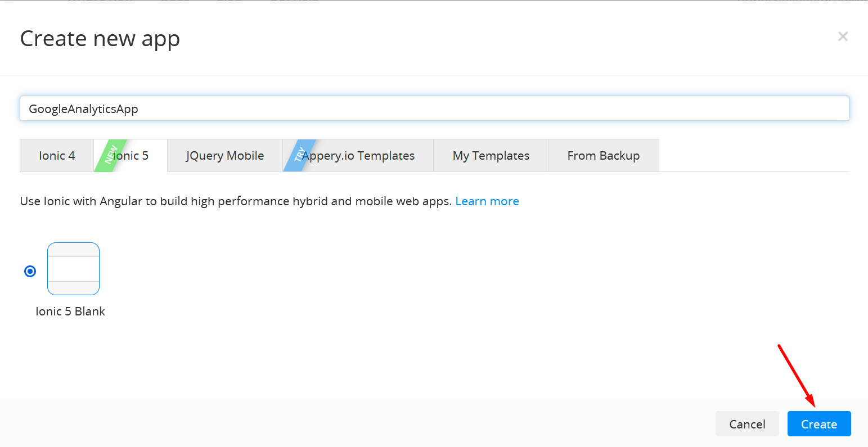Close the Create new app dialog
Image resolution: width=868 pixels, height=447 pixels.
(843, 37)
